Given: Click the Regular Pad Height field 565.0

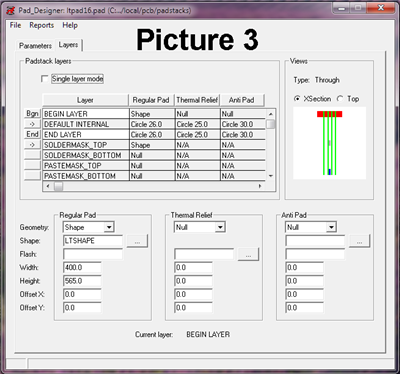Looking at the screenshot, I should pyautogui.click(x=82, y=281).
